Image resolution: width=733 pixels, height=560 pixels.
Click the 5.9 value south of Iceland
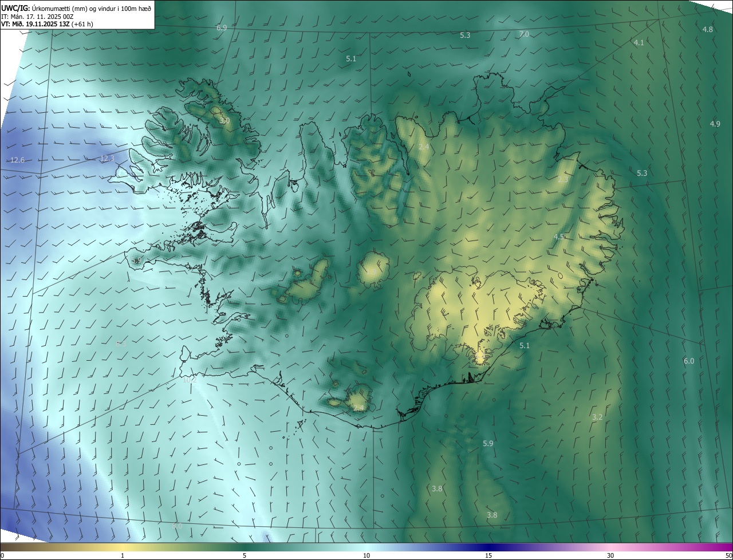[488, 444]
